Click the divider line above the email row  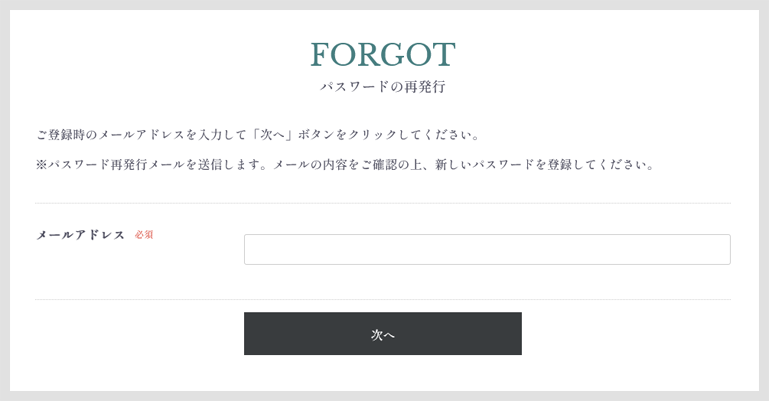(383, 203)
